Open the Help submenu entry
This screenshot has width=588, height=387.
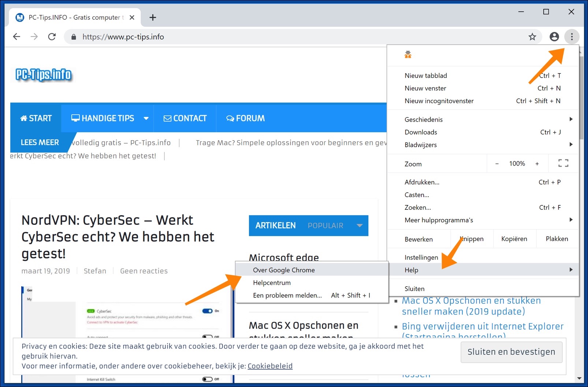(x=483, y=270)
